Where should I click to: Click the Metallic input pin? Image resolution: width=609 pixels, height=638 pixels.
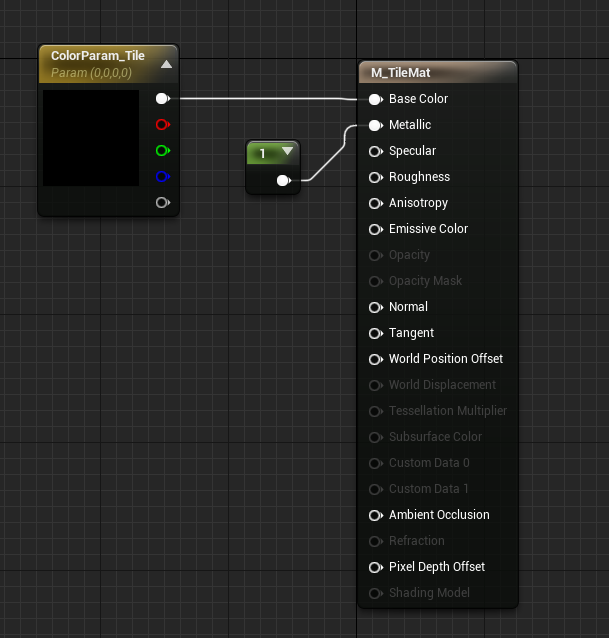coord(375,125)
